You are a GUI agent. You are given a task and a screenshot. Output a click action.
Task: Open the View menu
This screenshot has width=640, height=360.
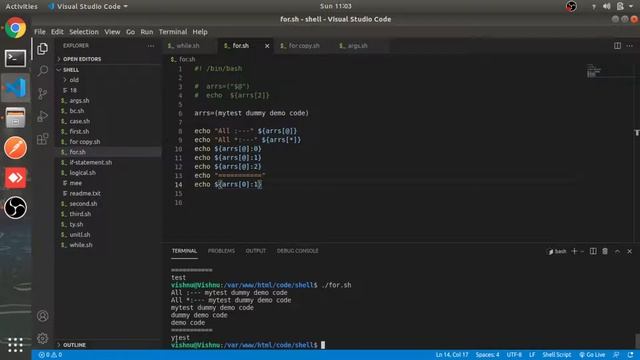click(x=112, y=32)
